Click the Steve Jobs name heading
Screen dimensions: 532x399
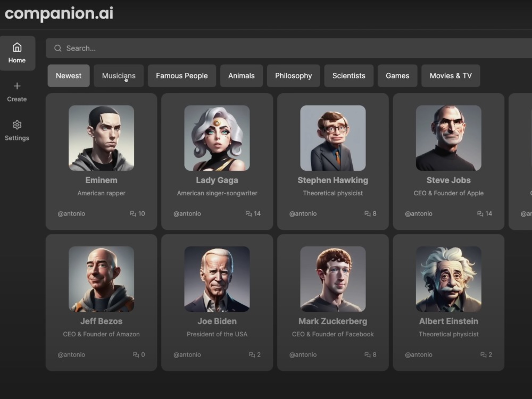448,180
